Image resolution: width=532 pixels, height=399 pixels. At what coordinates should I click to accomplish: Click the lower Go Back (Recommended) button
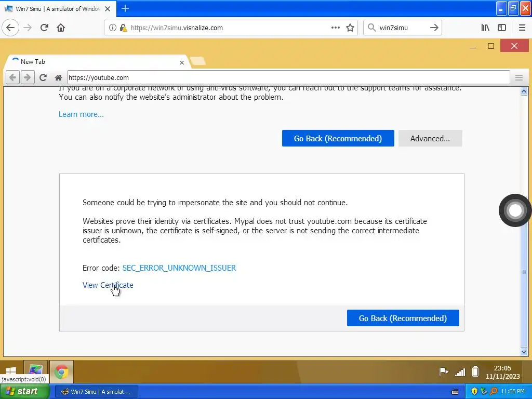point(403,318)
